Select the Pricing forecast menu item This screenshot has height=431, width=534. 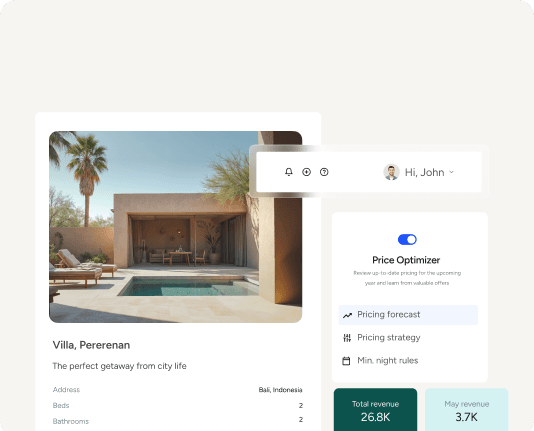point(408,315)
